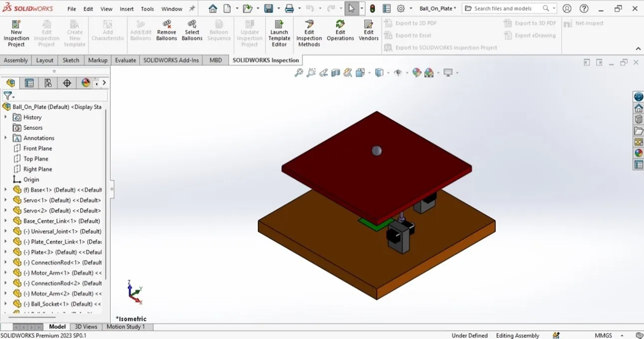Open Appearances sphere in right task pane
644x339 pixels.
pos(639,153)
